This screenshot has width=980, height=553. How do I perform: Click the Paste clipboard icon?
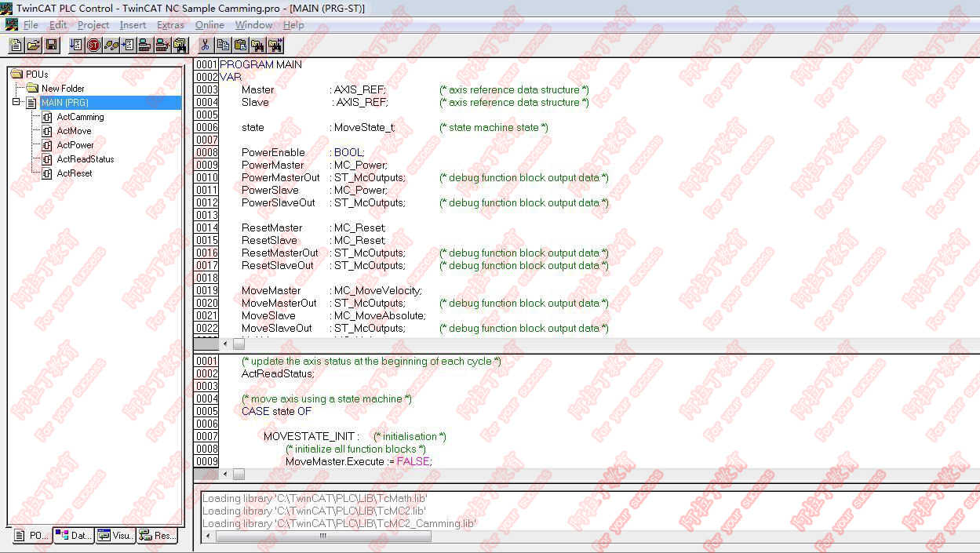(x=240, y=45)
